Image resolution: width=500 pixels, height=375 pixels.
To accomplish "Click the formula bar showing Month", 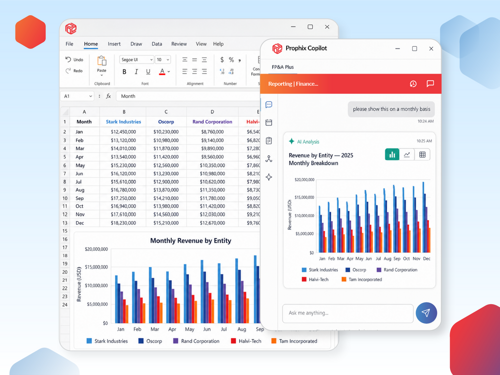I will coord(188,96).
